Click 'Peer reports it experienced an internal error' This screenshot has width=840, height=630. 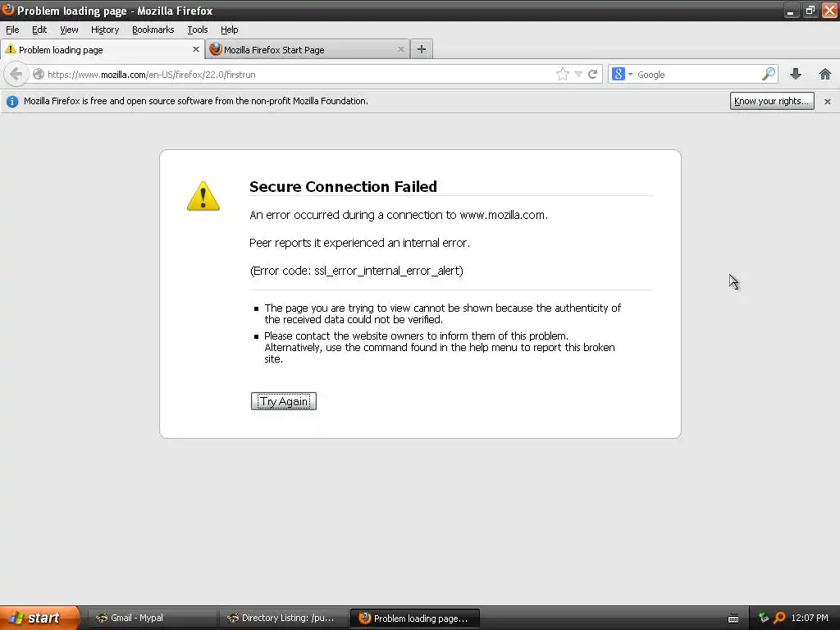point(359,243)
